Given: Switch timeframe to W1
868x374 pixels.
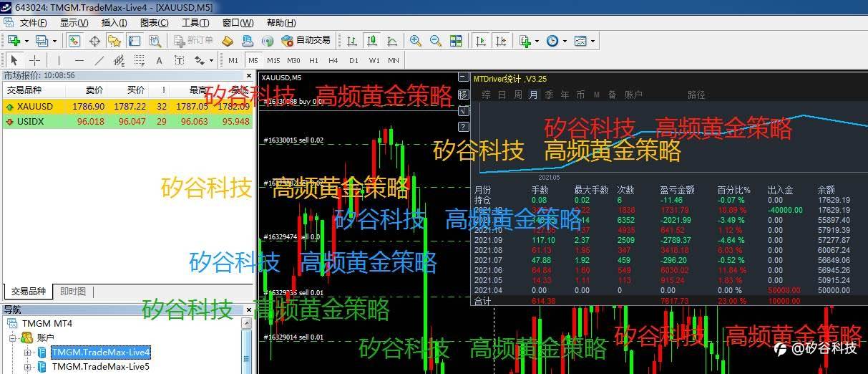Looking at the screenshot, I should (x=374, y=60).
